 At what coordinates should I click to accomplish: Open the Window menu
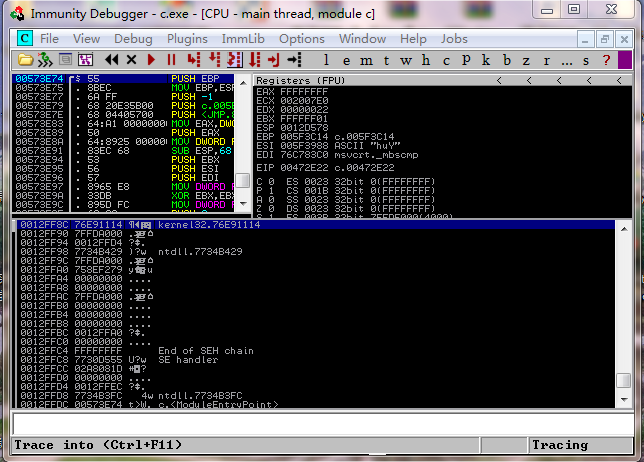[x=362, y=39]
